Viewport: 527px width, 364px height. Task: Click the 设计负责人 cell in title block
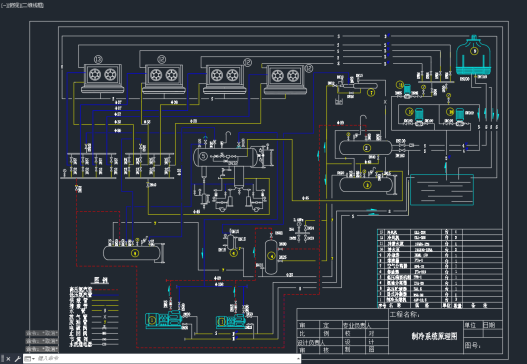tap(311, 342)
